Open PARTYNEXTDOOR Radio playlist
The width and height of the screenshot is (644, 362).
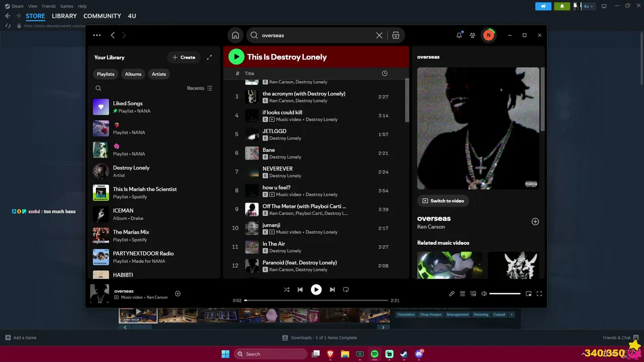point(153,257)
